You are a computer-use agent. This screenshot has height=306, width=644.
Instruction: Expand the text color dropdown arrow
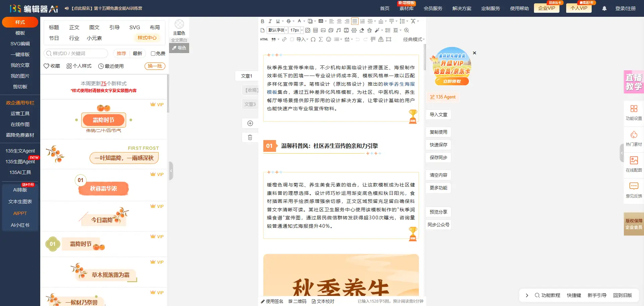(x=304, y=21)
